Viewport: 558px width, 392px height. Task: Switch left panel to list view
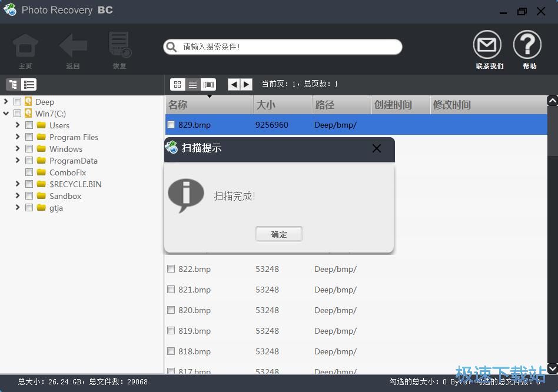tap(29, 85)
